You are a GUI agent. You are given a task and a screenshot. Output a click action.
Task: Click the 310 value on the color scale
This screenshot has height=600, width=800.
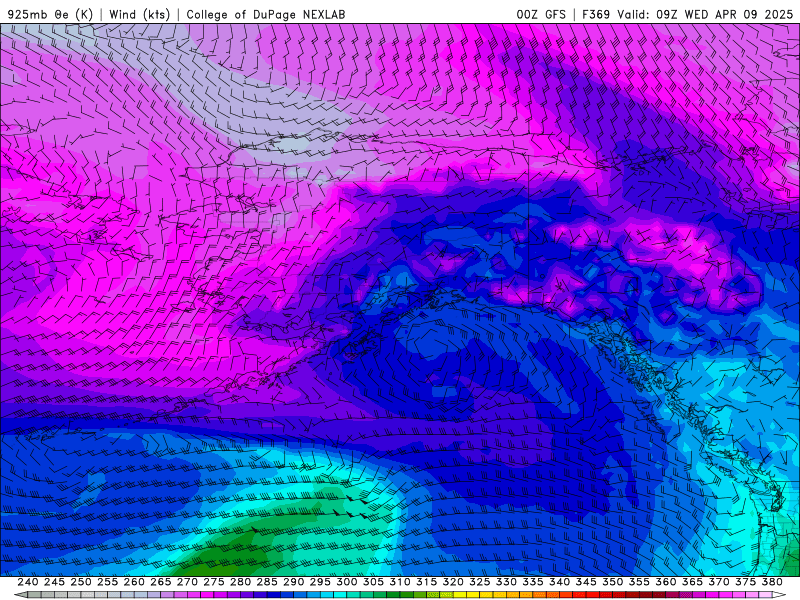[399, 582]
